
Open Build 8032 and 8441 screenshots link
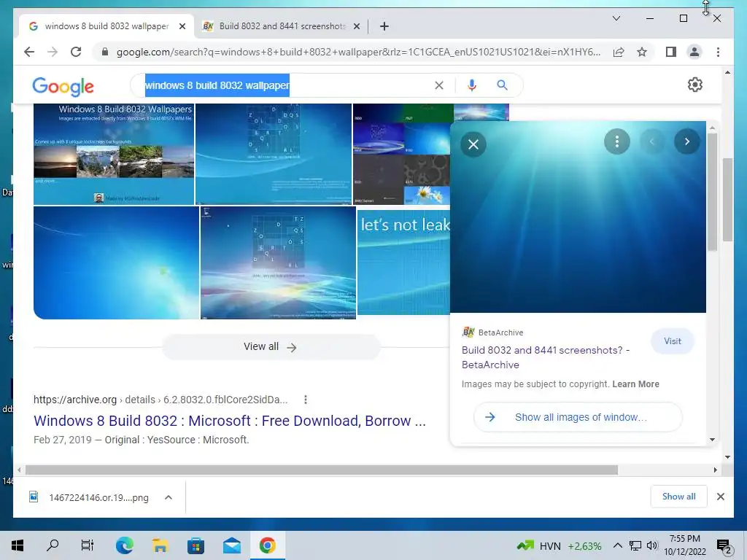pyautogui.click(x=546, y=357)
